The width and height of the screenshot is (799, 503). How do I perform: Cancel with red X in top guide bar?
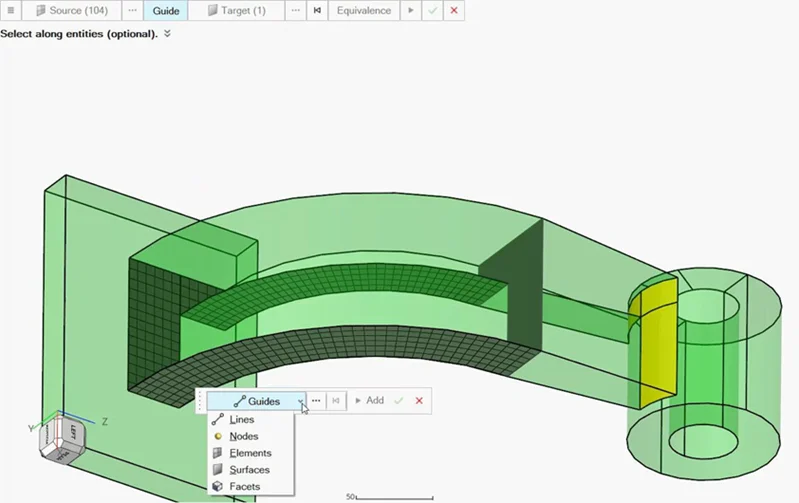pos(454,11)
